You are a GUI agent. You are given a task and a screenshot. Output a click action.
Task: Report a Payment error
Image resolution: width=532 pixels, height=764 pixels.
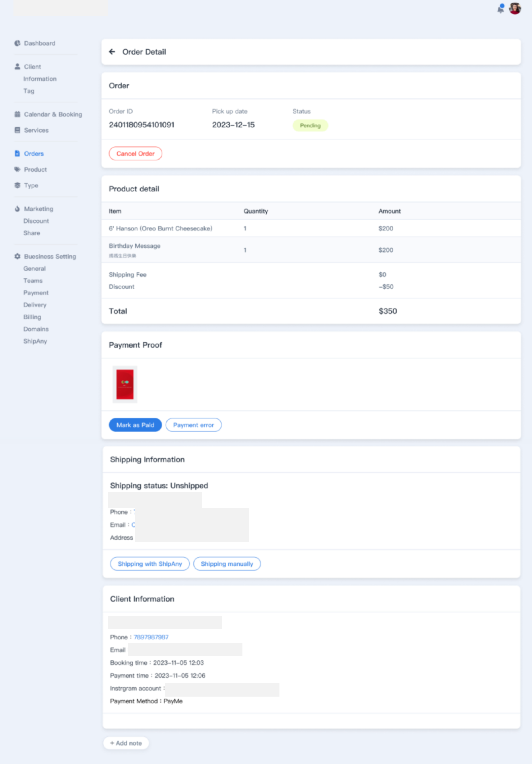[x=193, y=425]
